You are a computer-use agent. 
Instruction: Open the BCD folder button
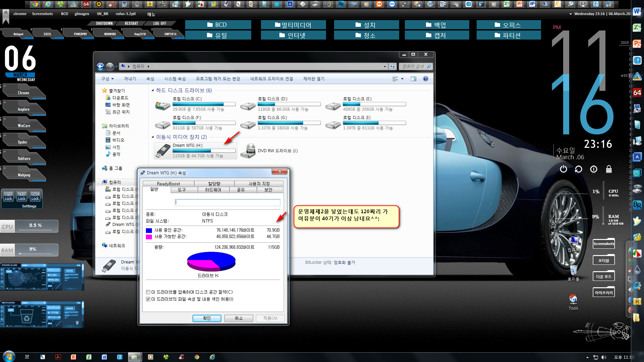218,25
